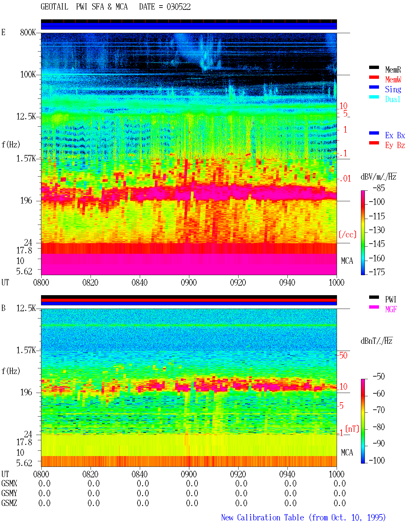Click the "0840" time label under B panel

click(140, 474)
